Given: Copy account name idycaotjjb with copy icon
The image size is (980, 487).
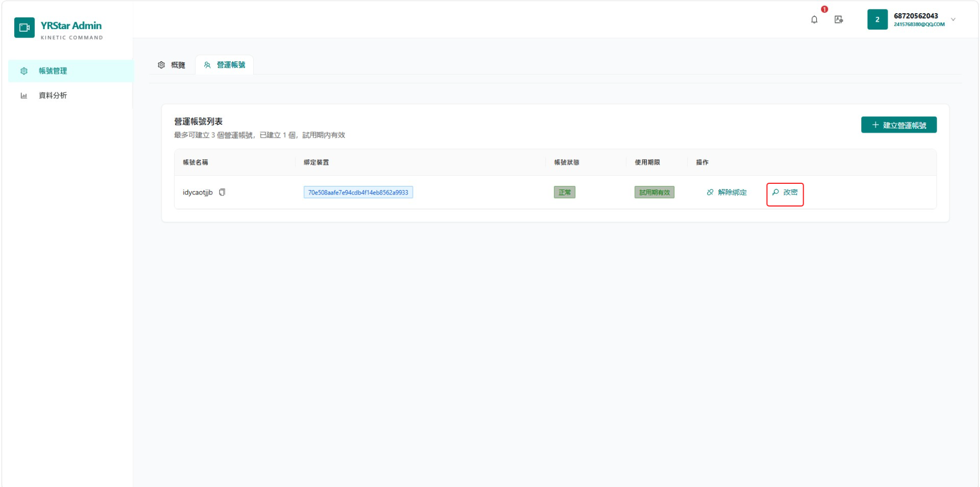Looking at the screenshot, I should click(x=222, y=192).
